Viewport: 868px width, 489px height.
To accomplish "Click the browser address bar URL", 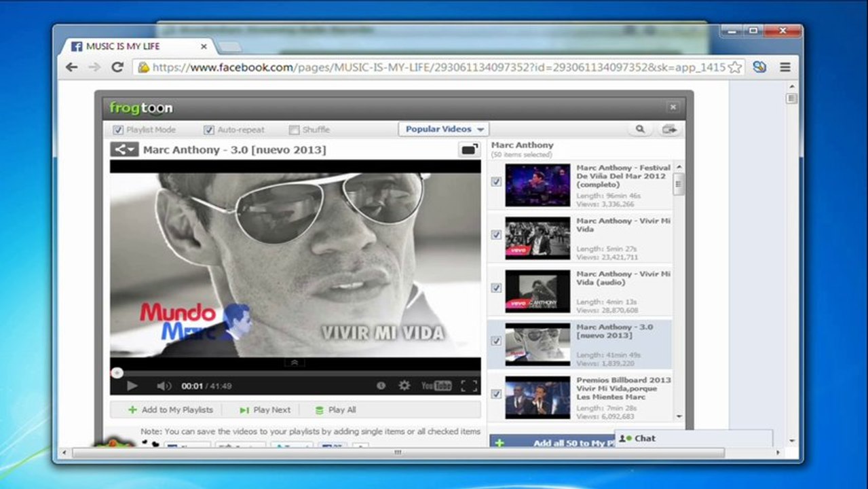I will [438, 67].
